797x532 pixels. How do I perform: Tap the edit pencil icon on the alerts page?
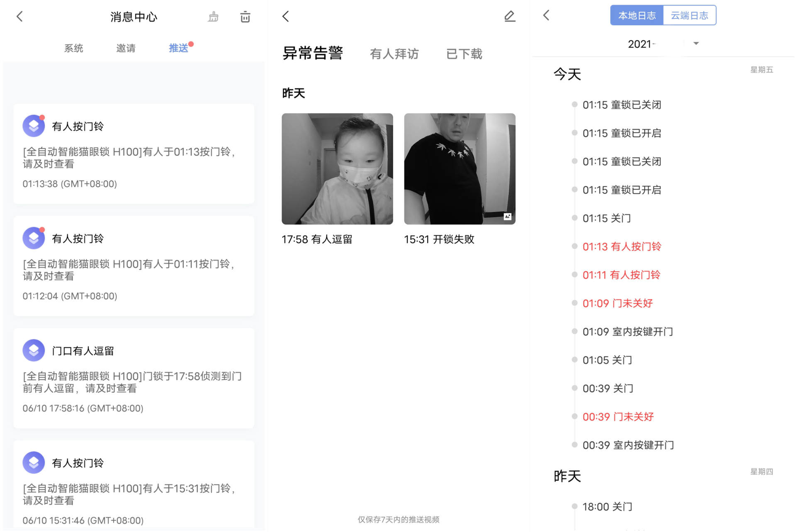(x=510, y=16)
